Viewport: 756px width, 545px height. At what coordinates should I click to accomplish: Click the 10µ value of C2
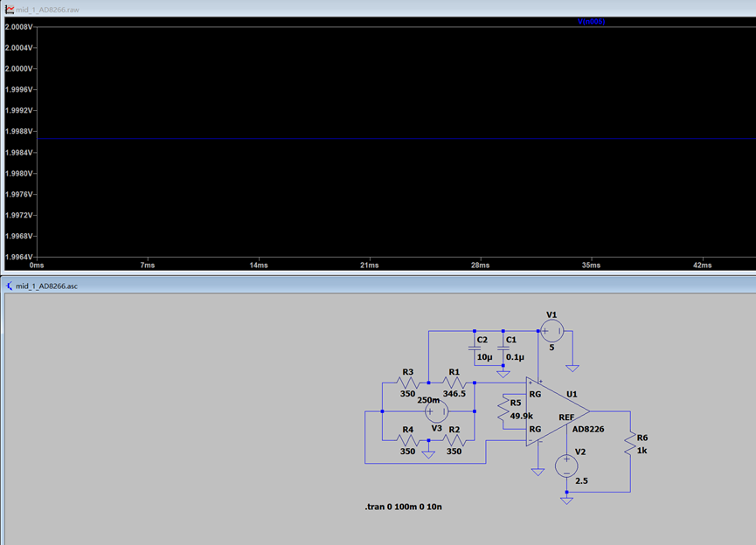484,357
